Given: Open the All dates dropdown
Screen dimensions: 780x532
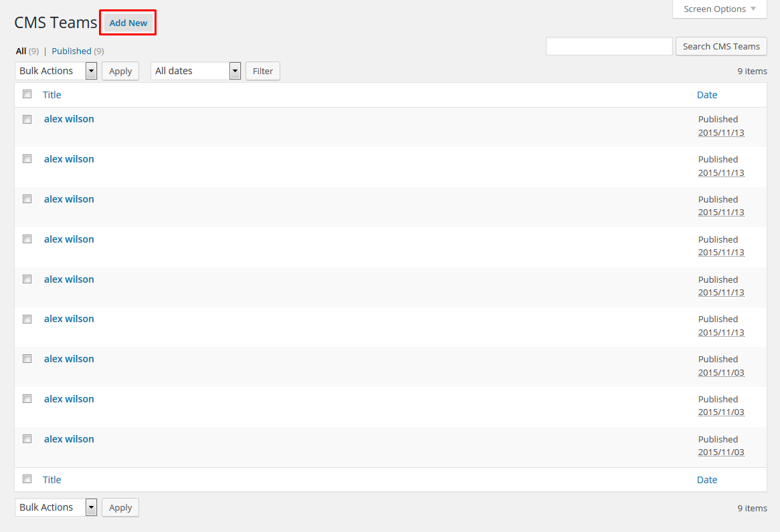Looking at the screenshot, I should pos(195,71).
